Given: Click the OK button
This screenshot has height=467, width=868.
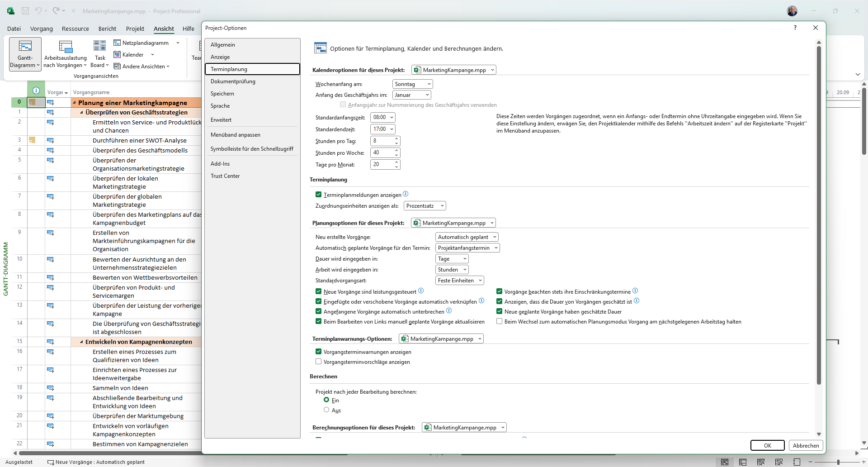Looking at the screenshot, I should (767, 445).
